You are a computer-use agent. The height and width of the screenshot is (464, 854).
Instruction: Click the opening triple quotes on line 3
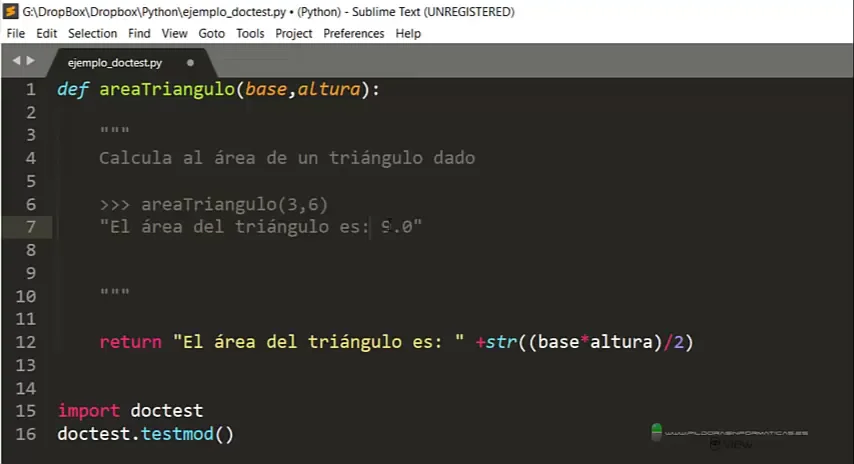coord(115,131)
